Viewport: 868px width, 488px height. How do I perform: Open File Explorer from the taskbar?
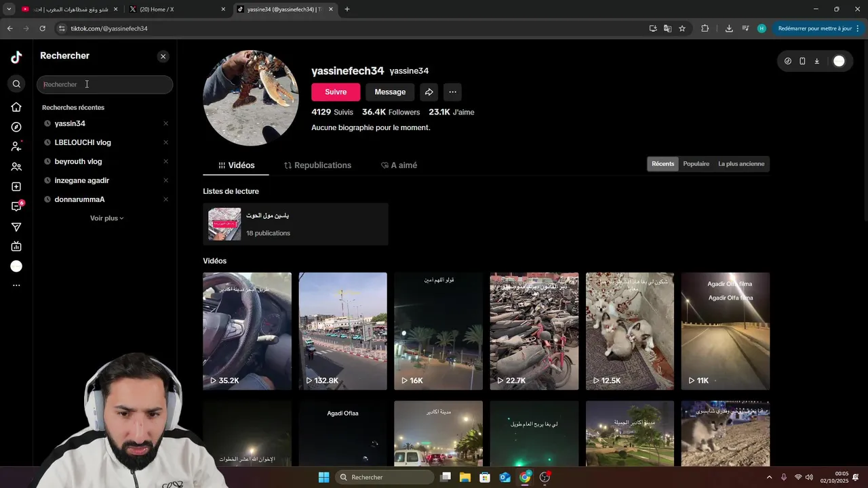point(465,477)
